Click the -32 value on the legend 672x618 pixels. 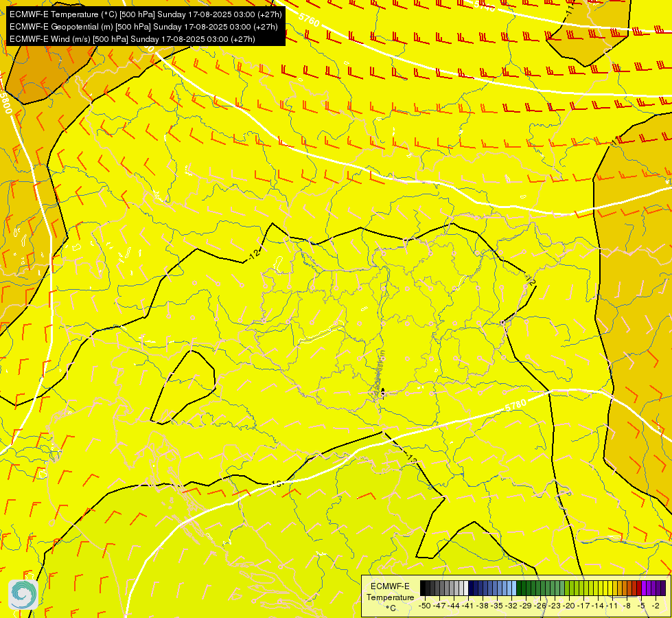(x=511, y=606)
